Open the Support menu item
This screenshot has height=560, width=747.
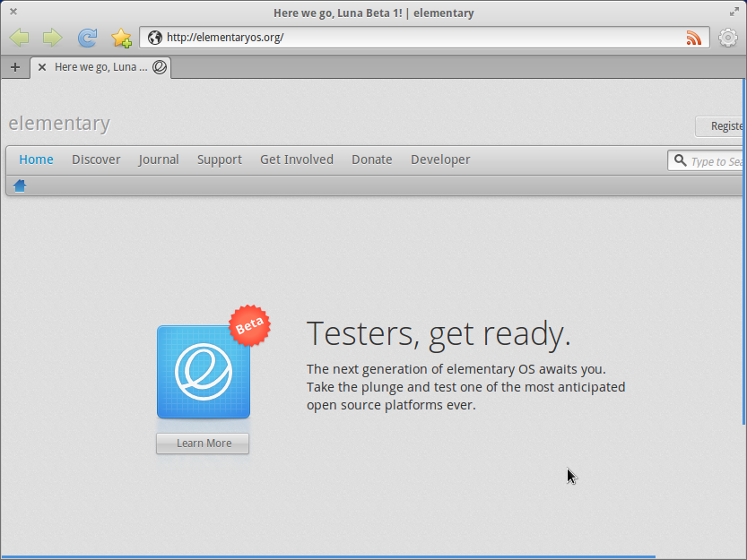pyautogui.click(x=220, y=159)
